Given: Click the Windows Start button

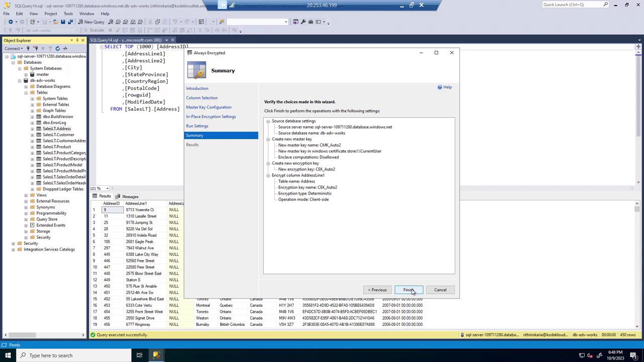Looking at the screenshot, I should [8, 355].
